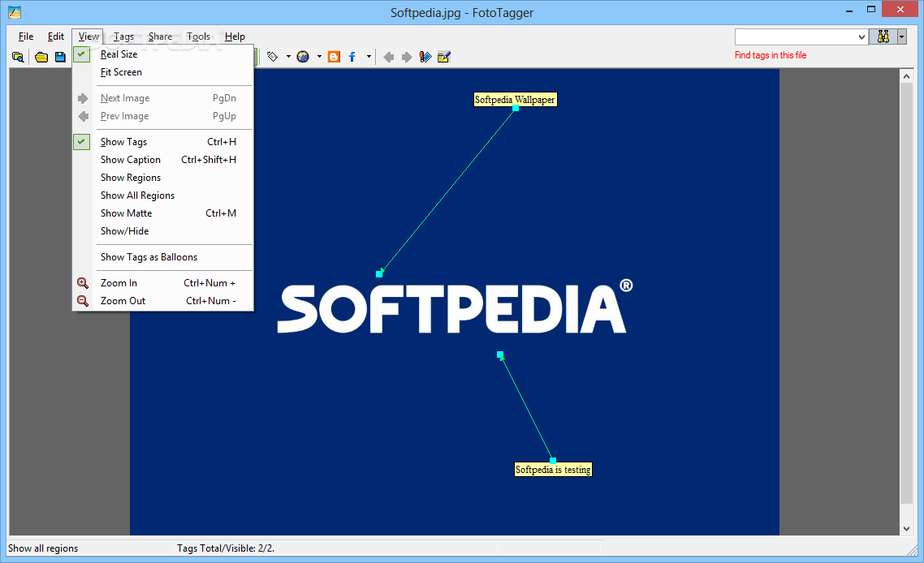Open the Edit menu
The height and width of the screenshot is (563, 924).
pyautogui.click(x=56, y=37)
